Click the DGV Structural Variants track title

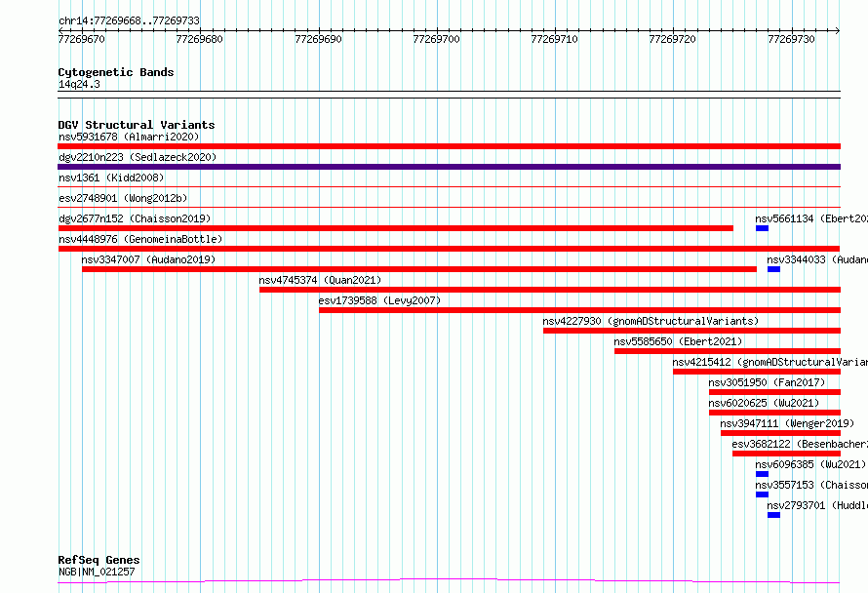[137, 125]
